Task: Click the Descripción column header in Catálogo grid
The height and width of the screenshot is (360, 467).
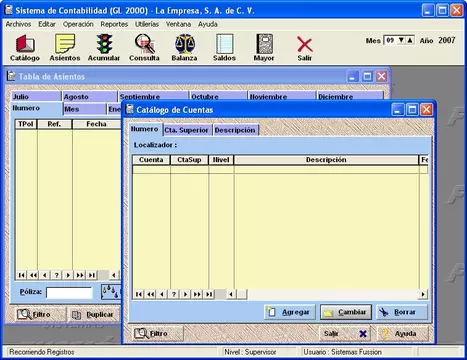Action: coord(326,160)
